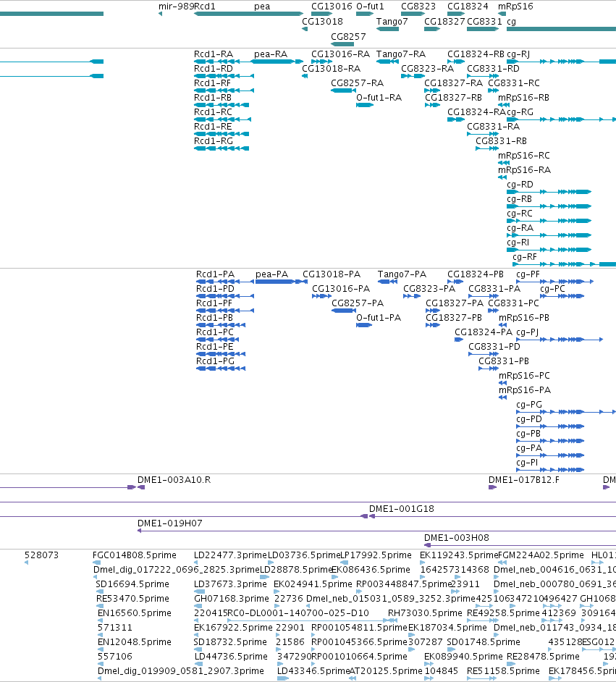Select the CG13018-RA transcript

tap(332, 69)
